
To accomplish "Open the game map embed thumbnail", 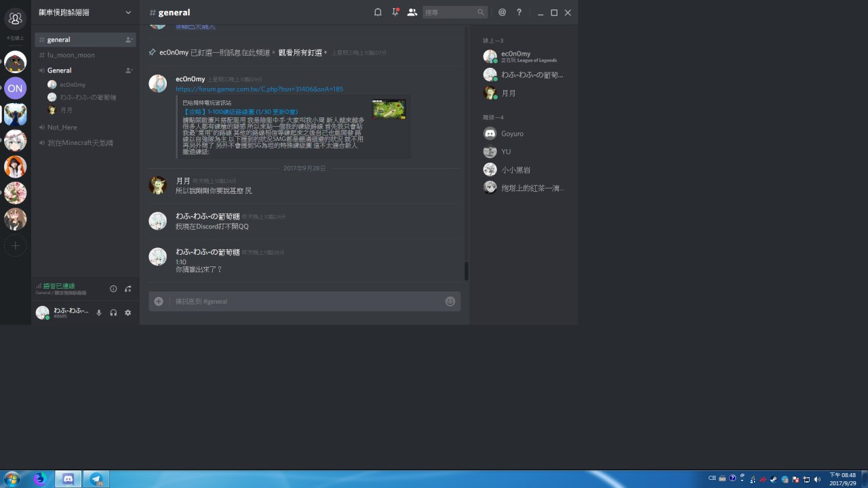I will point(389,109).
